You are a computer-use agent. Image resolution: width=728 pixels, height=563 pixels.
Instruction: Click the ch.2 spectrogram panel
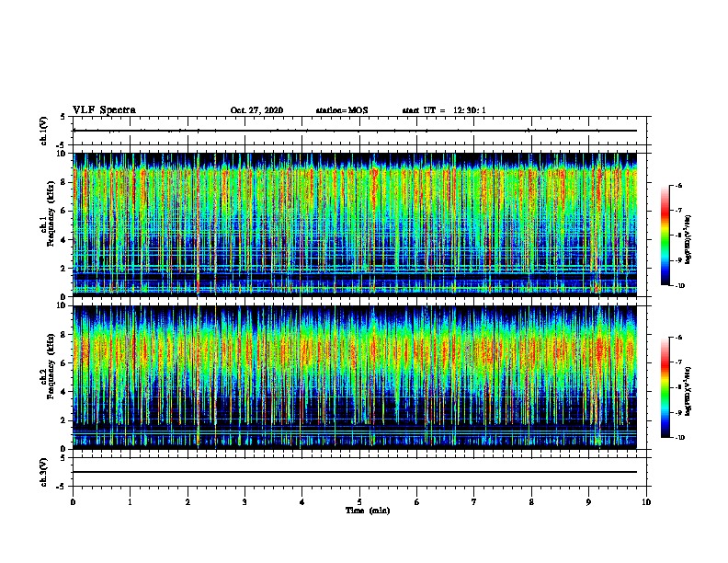click(x=355, y=377)
